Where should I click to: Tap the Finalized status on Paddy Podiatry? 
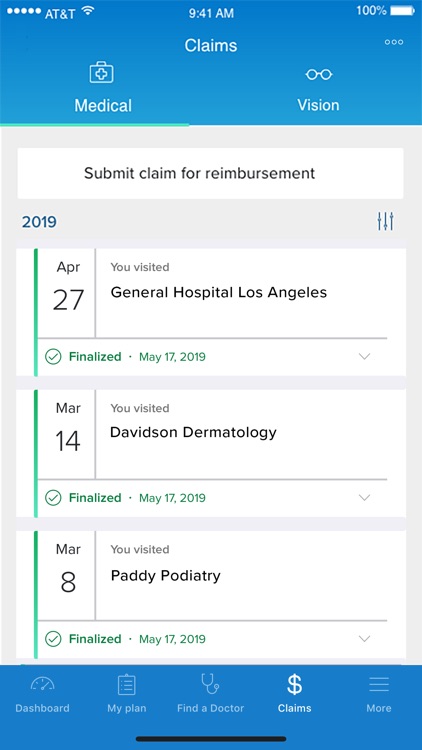[x=95, y=639]
